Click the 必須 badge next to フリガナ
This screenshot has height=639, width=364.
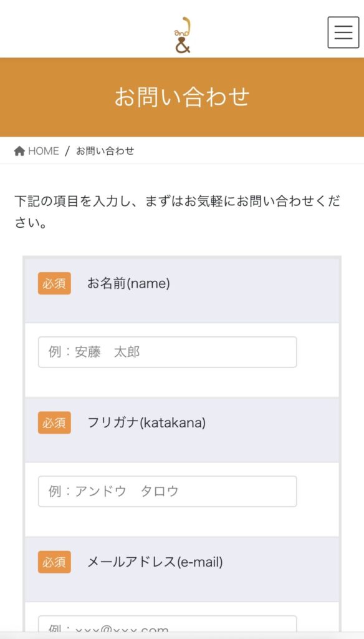click(55, 422)
